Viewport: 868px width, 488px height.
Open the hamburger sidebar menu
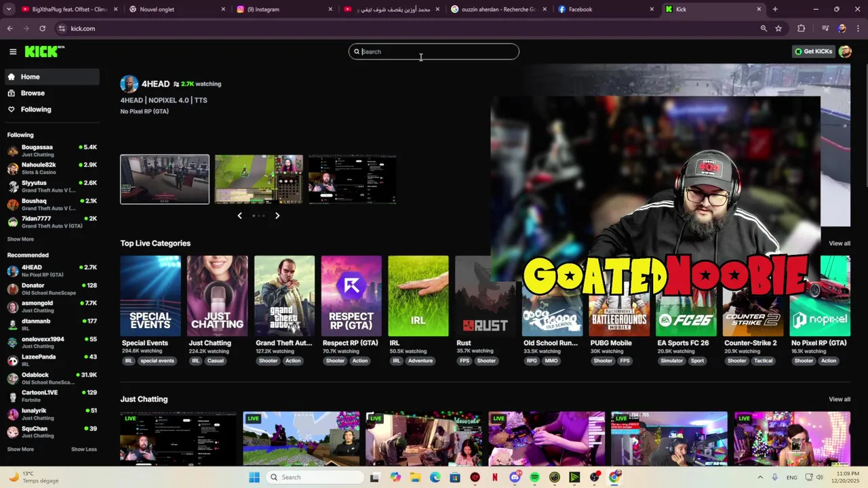pos(13,52)
